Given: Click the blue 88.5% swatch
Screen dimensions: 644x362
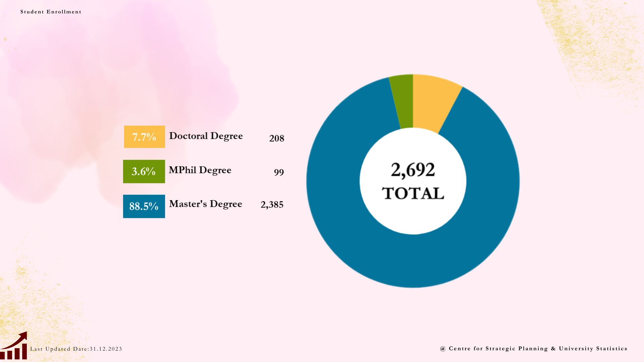Looking at the screenshot, I should (x=144, y=206).
